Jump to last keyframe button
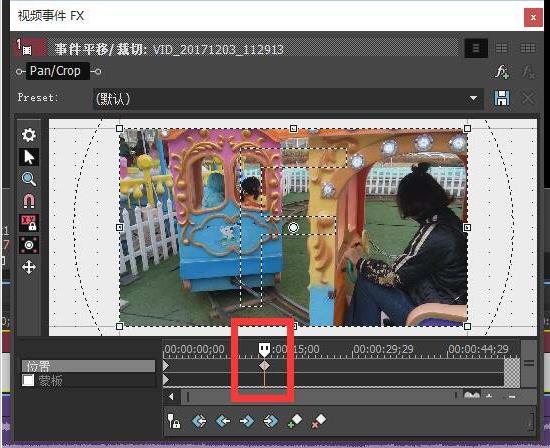This screenshot has width=550, height=448. (x=271, y=421)
